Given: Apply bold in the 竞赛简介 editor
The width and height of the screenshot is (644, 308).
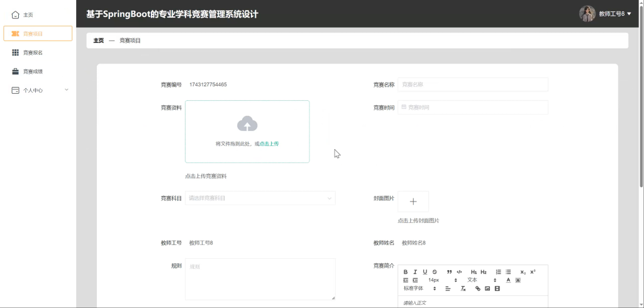Looking at the screenshot, I should 406,272.
